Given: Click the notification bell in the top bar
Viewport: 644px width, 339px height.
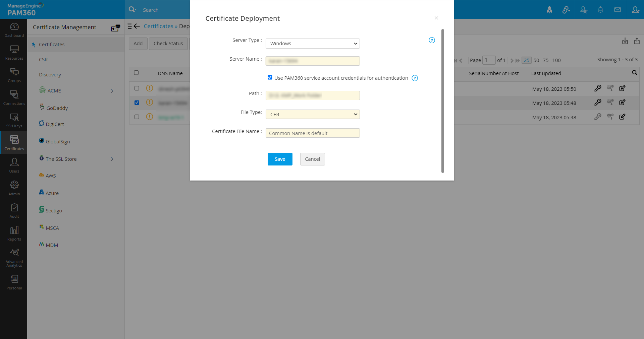Looking at the screenshot, I should (600, 10).
